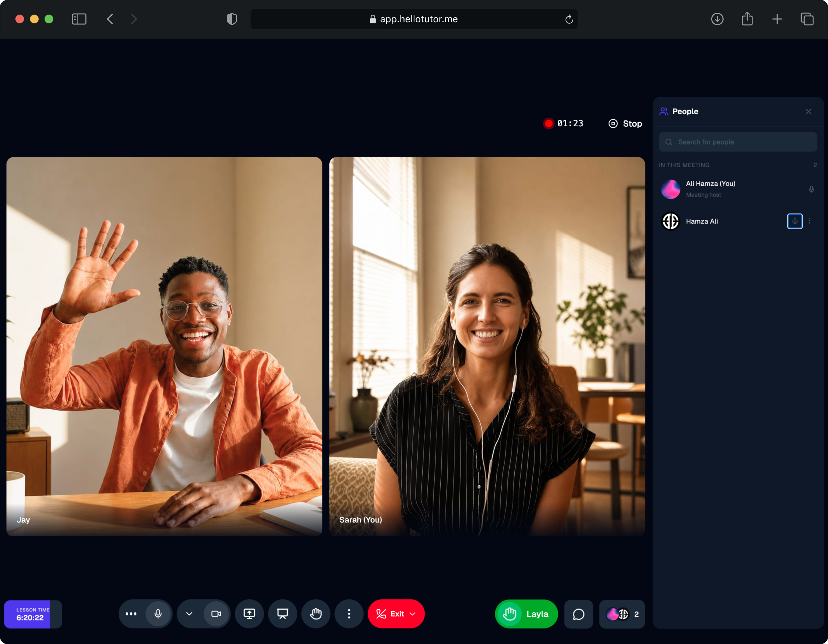Expand camera options chevron beside video button
The height and width of the screenshot is (644, 828).
coord(189,614)
